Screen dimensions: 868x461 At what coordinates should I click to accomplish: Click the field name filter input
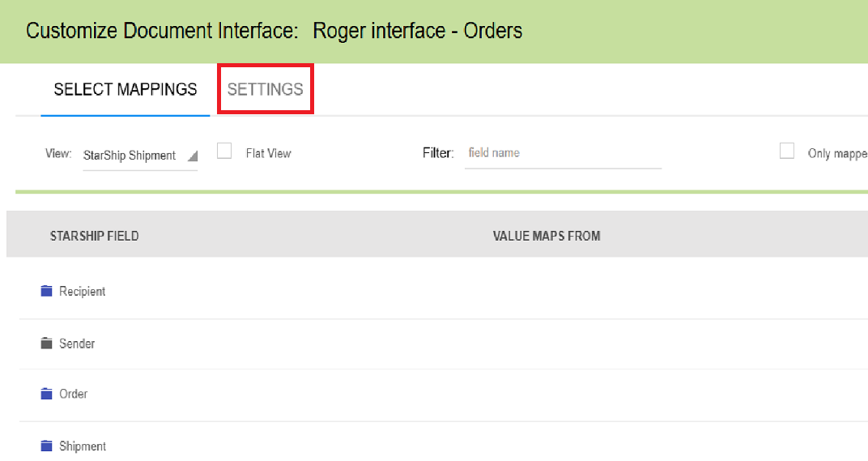(x=563, y=153)
